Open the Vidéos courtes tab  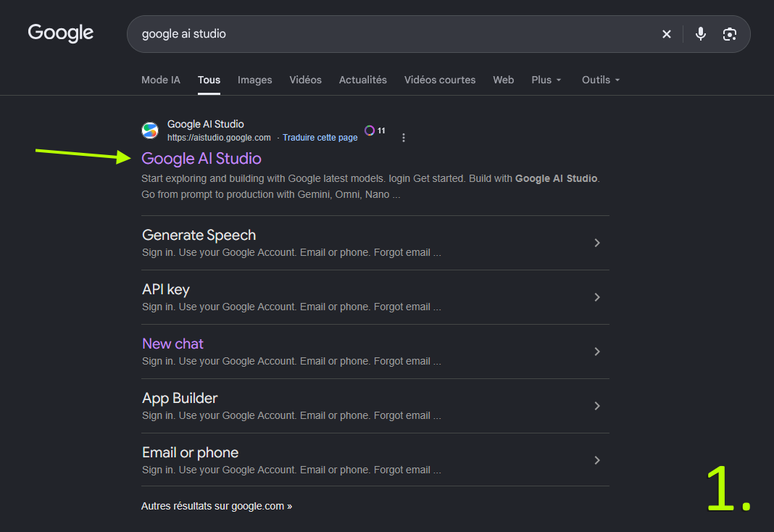pos(440,80)
